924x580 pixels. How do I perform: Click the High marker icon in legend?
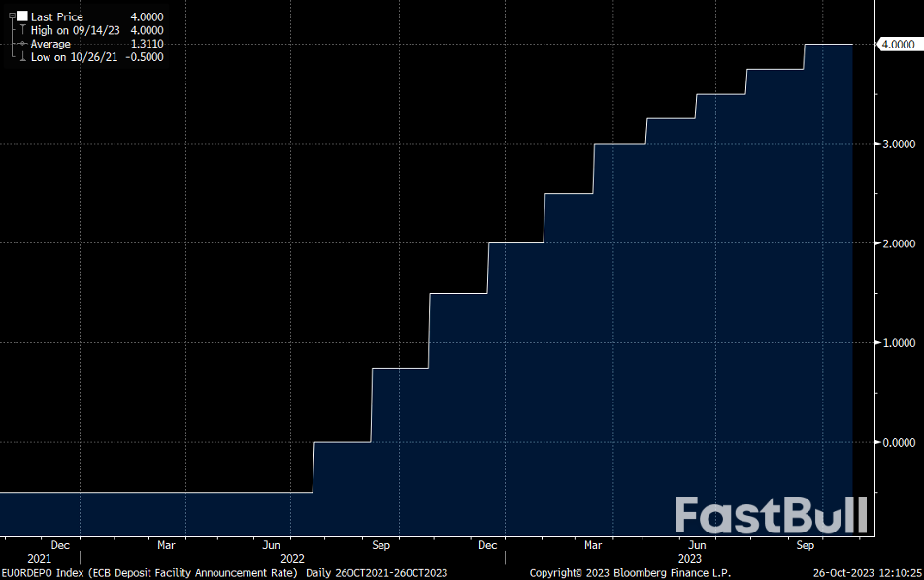point(22,30)
